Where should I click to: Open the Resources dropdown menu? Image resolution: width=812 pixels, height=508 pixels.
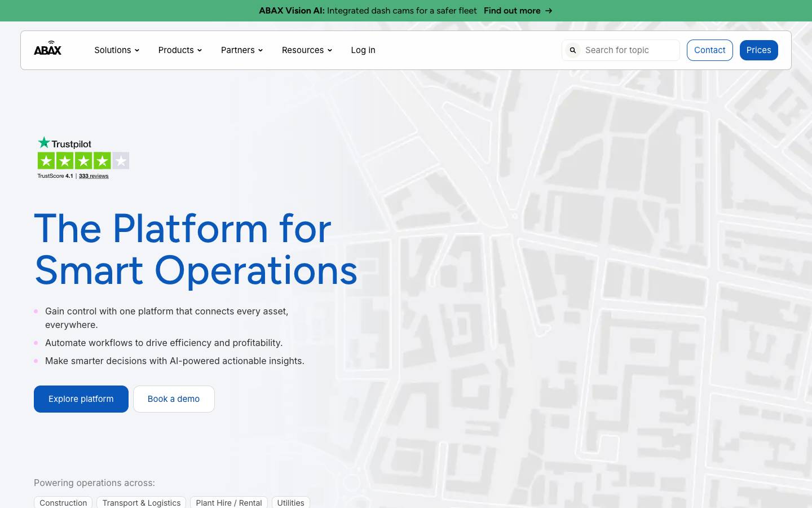(x=307, y=50)
